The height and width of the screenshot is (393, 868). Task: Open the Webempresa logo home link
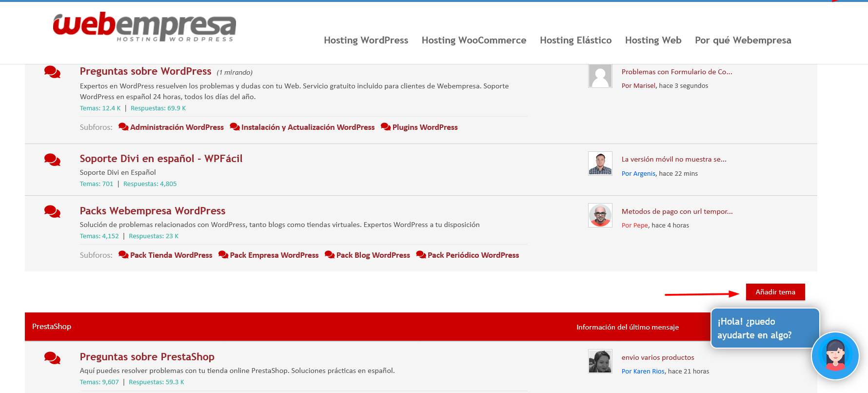[144, 27]
